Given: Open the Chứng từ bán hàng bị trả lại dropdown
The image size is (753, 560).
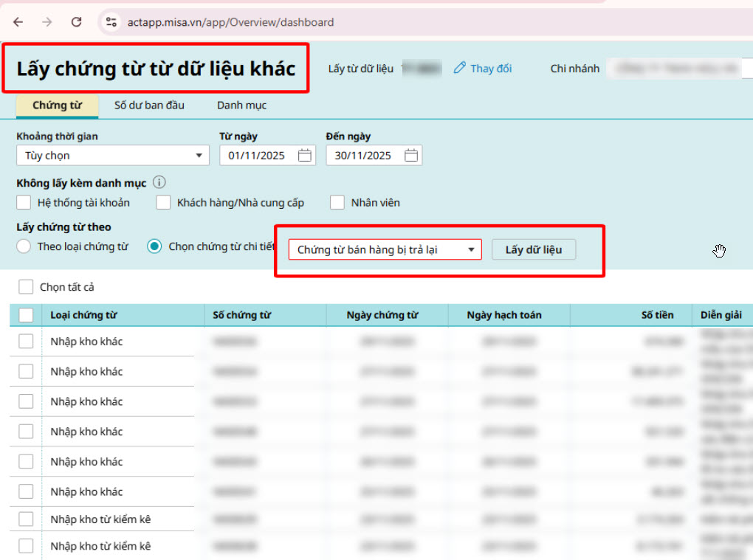Looking at the screenshot, I should tap(385, 249).
